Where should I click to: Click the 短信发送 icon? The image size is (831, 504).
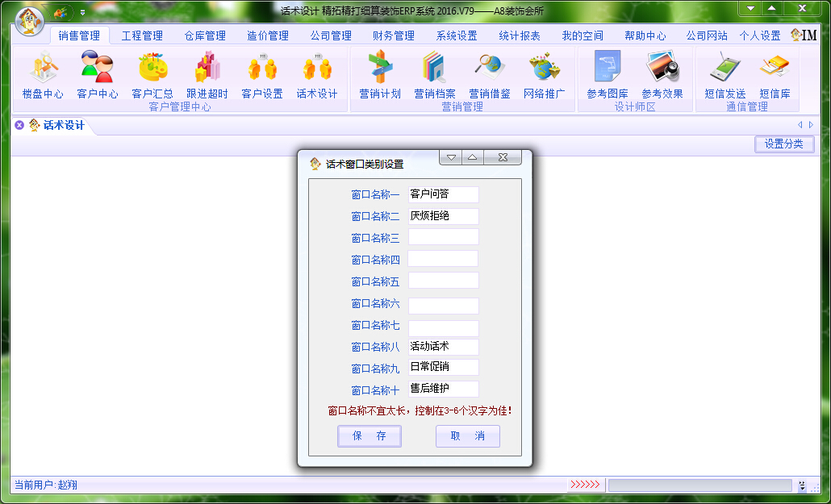pyautogui.click(x=725, y=75)
